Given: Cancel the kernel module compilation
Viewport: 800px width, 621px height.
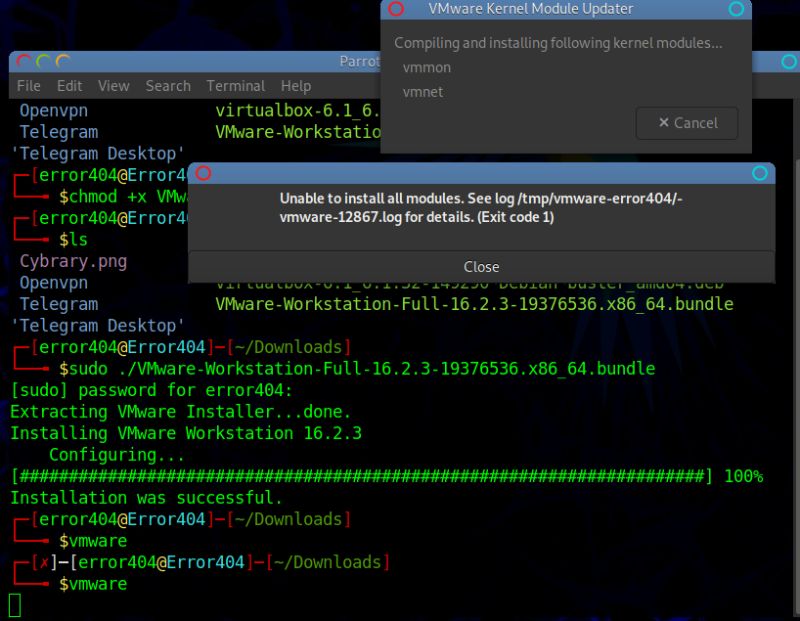Looking at the screenshot, I should tap(686, 123).
